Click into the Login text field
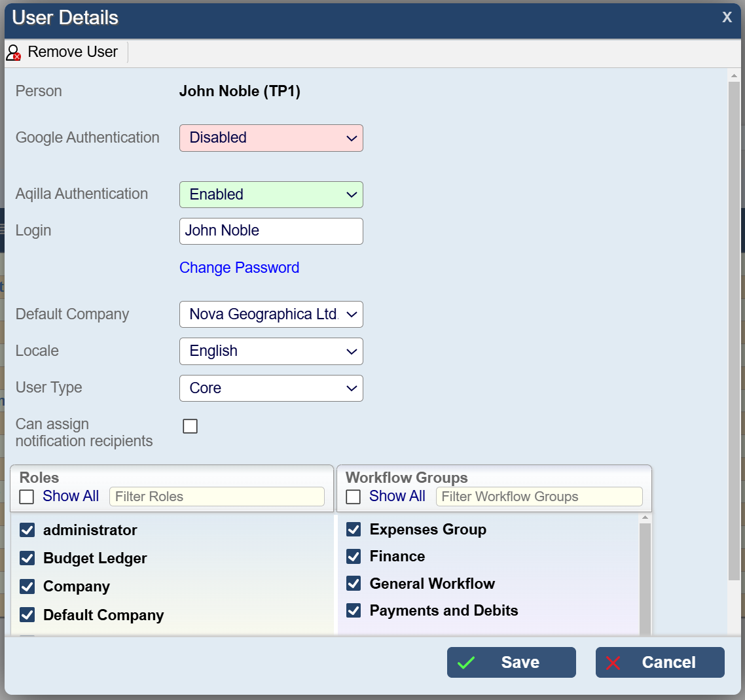Viewport: 745px width, 700px height. [x=271, y=231]
